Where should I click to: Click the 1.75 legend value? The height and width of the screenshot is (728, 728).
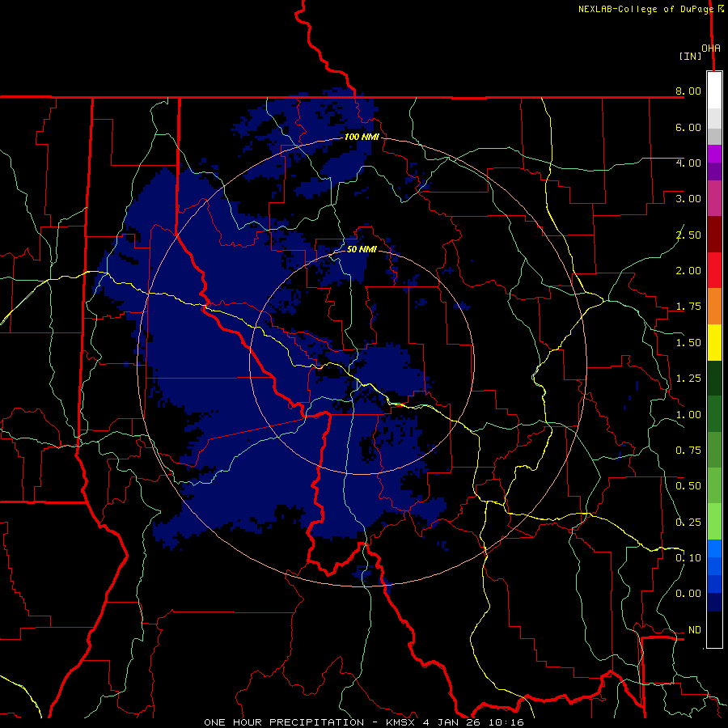pyautogui.click(x=688, y=307)
